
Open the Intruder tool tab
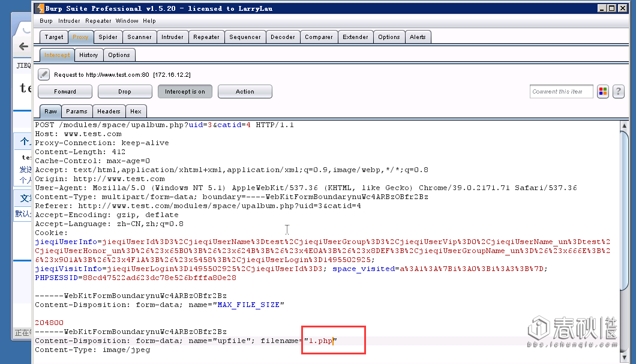(172, 37)
